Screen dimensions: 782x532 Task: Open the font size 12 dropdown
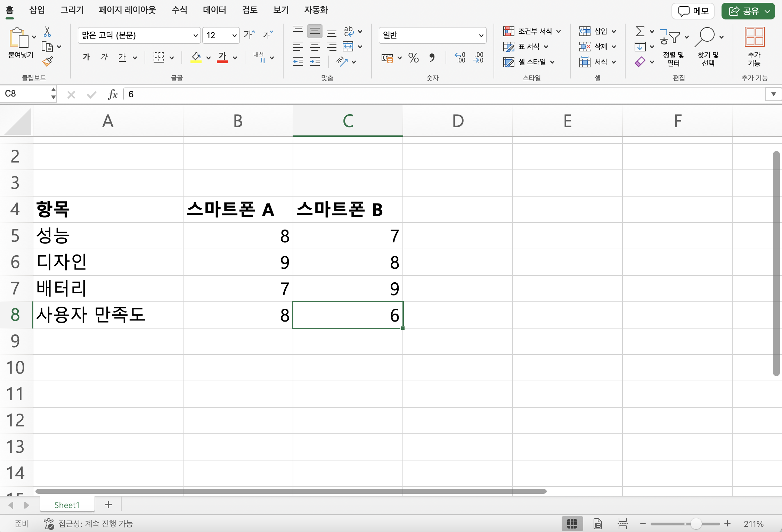pos(235,35)
